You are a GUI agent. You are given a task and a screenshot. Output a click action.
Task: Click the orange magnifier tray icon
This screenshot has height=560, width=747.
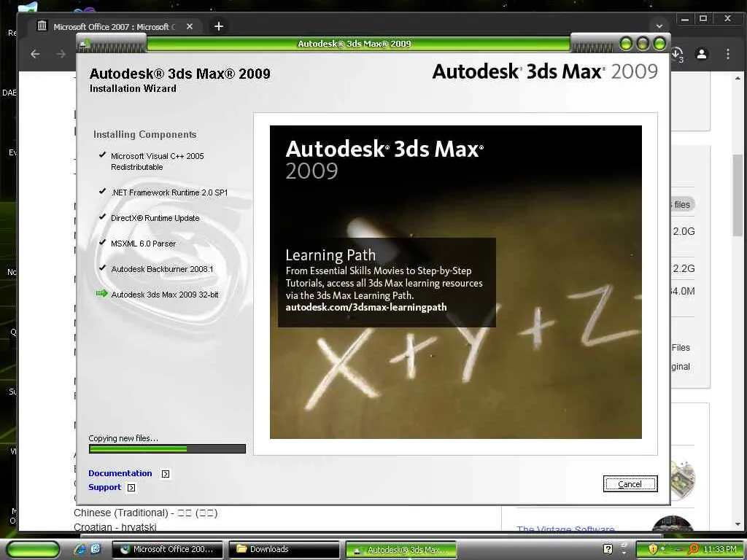(693, 549)
